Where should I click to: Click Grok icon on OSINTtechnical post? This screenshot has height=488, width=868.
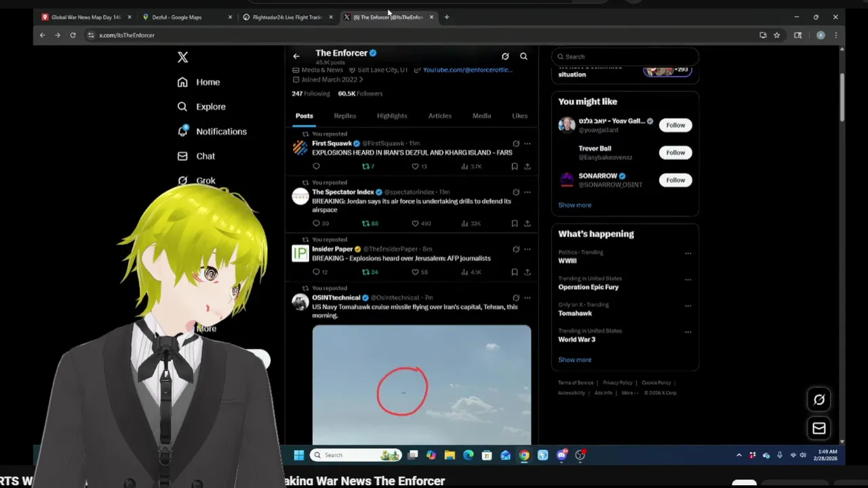pos(516,298)
